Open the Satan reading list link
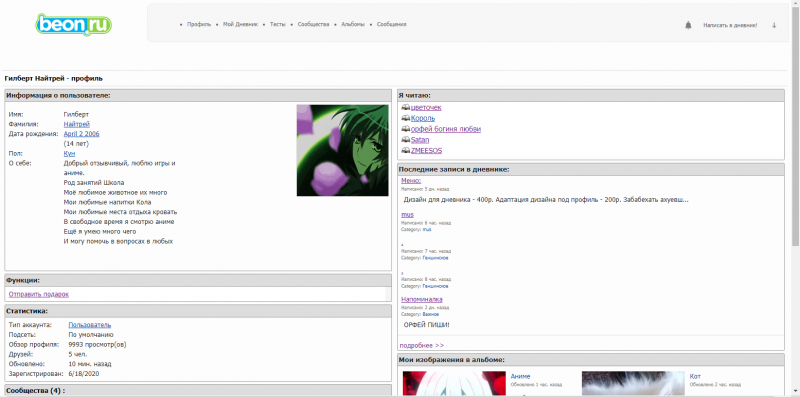The image size is (800, 397). [420, 140]
